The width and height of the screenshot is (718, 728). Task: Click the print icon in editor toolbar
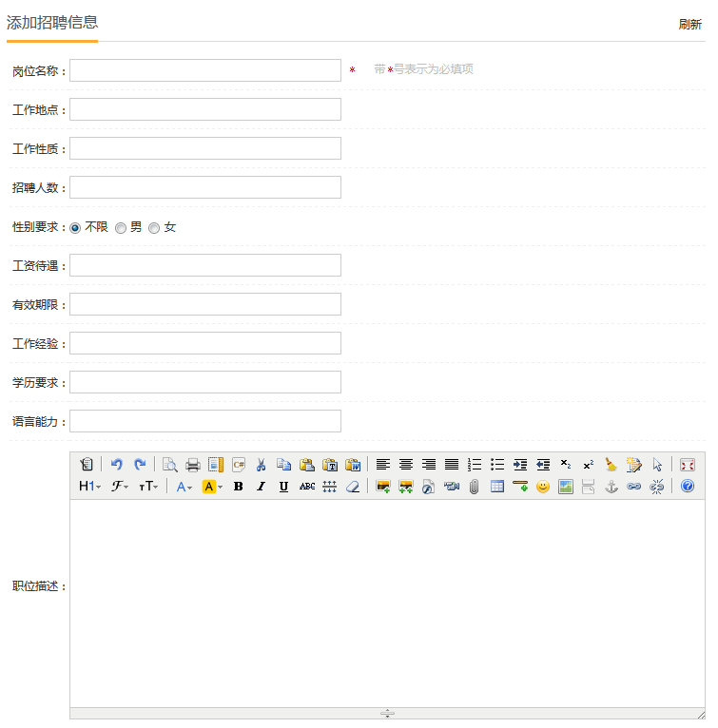192,465
